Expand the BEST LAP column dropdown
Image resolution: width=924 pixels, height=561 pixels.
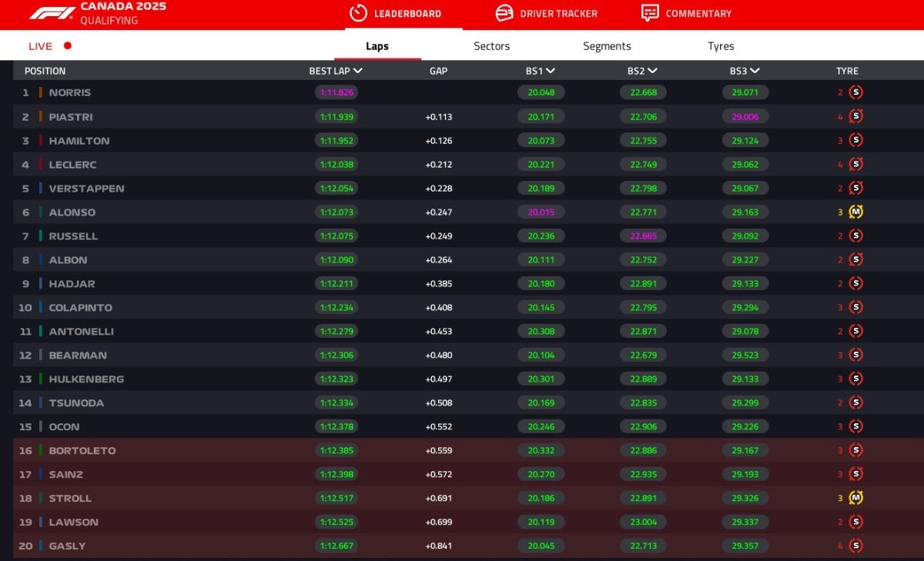[x=358, y=71]
